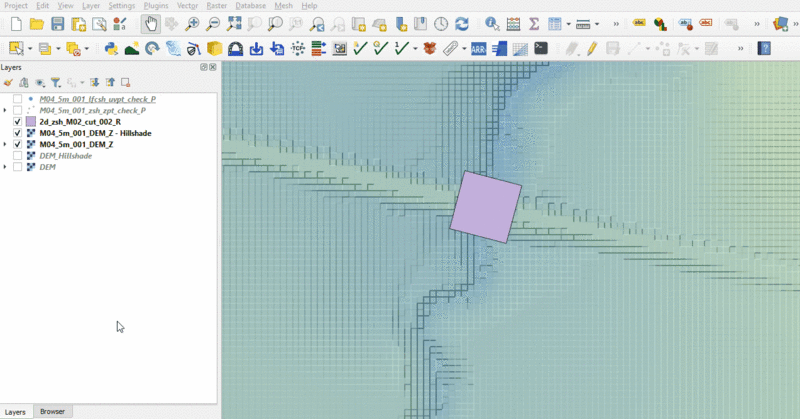This screenshot has height=419, width=800.
Task: Hide the M04_5m_001_DEM_Z - Hillshade layer
Action: [18, 133]
